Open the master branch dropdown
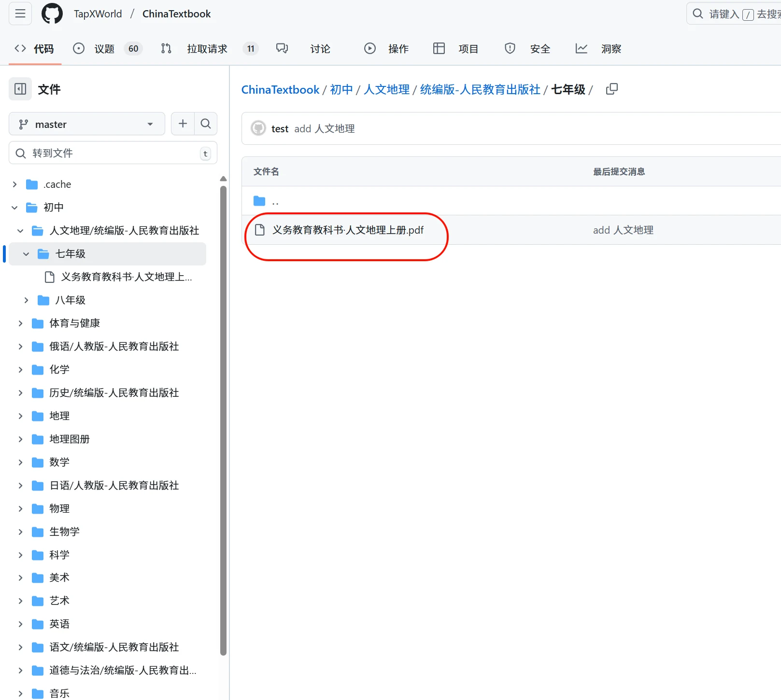This screenshot has height=700, width=781. point(87,124)
